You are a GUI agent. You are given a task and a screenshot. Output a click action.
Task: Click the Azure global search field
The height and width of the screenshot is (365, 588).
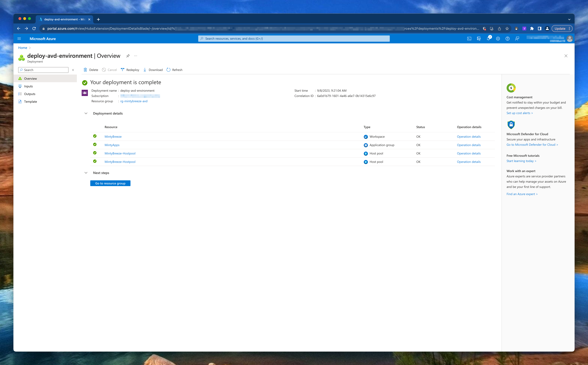point(294,39)
